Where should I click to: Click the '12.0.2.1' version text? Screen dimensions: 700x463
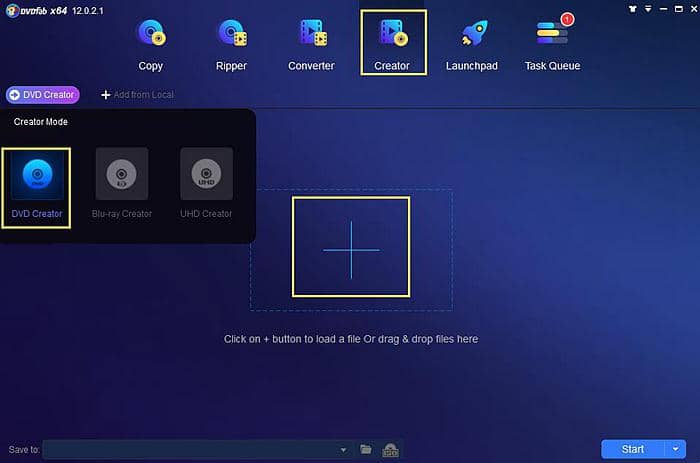tap(88, 11)
